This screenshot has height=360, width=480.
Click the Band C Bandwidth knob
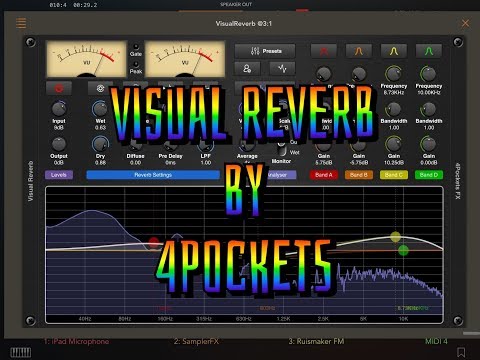pos(394,109)
